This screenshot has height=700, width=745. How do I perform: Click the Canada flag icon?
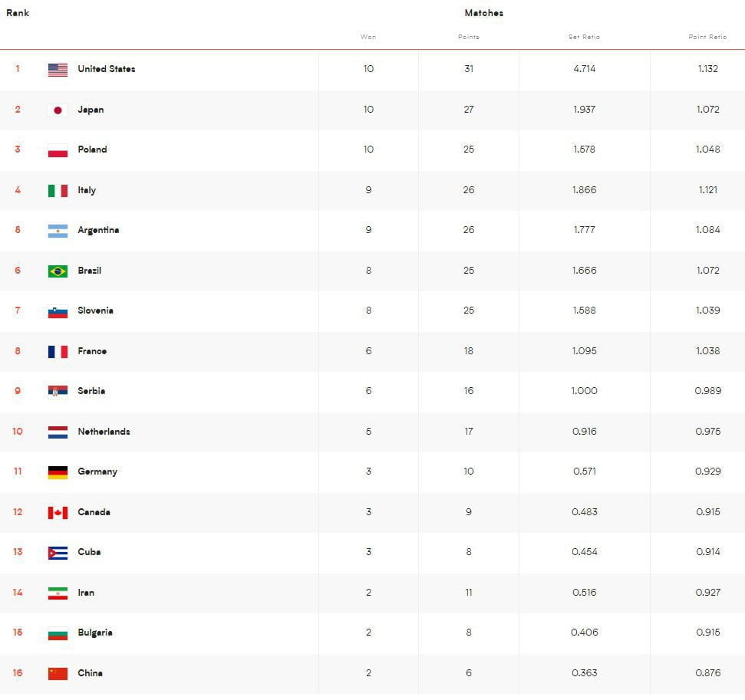click(58, 513)
